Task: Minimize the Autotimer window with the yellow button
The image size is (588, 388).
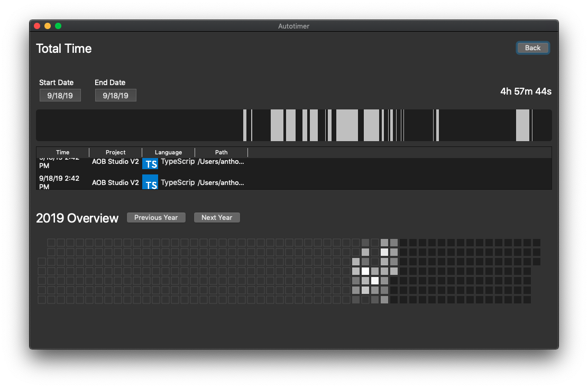Action: [x=48, y=26]
